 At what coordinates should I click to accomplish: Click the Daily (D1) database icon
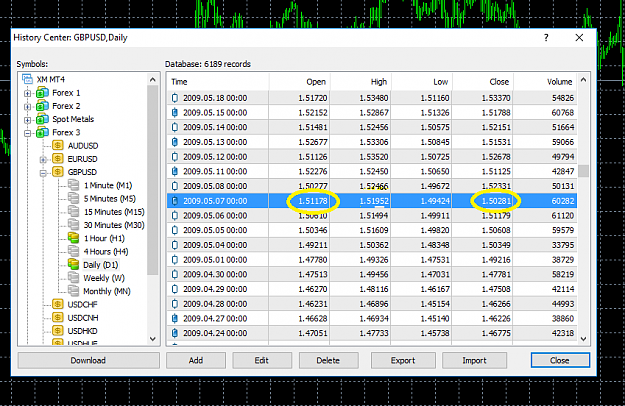click(x=73, y=264)
